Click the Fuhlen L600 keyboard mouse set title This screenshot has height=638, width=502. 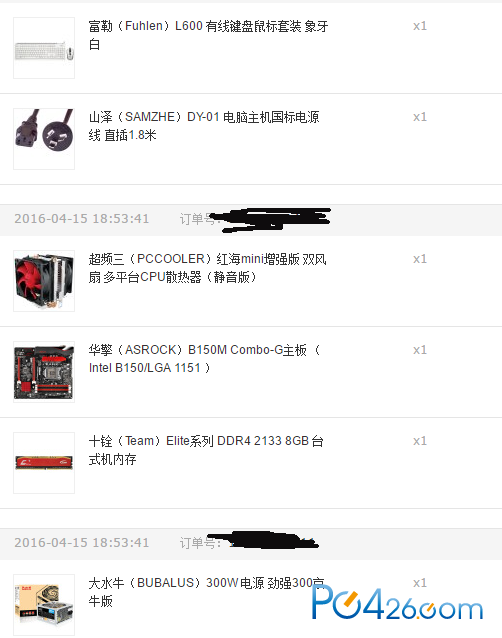[x=208, y=35]
